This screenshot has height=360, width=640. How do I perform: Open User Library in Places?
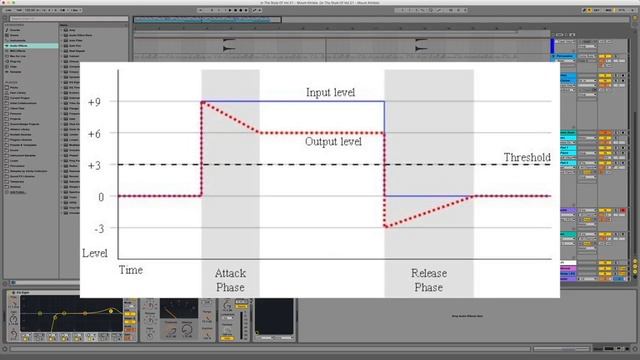click(x=18, y=93)
